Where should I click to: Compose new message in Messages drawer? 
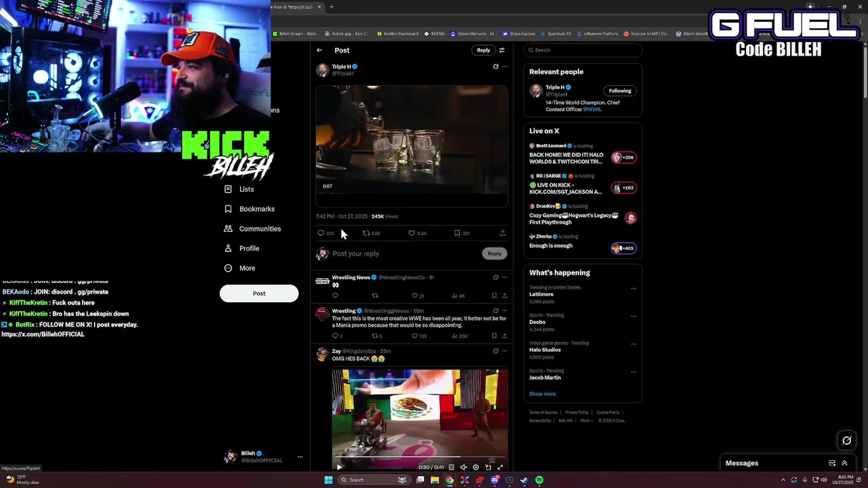832,463
